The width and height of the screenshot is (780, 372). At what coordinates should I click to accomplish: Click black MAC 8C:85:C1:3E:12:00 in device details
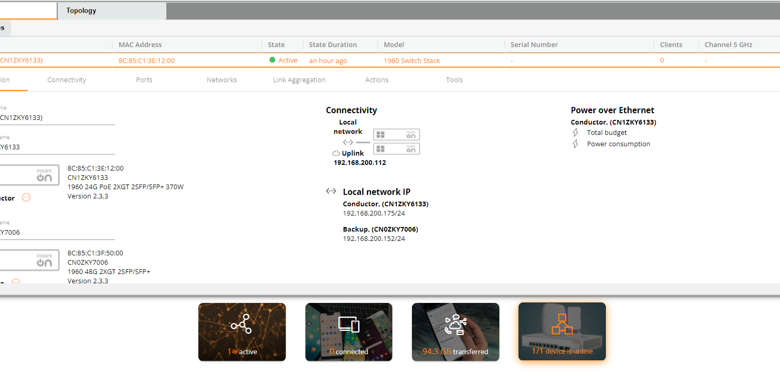pos(96,168)
